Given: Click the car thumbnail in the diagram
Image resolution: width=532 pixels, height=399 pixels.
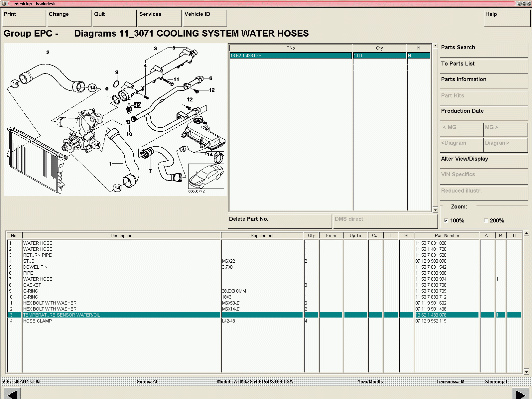Looking at the screenshot, I should (206, 176).
